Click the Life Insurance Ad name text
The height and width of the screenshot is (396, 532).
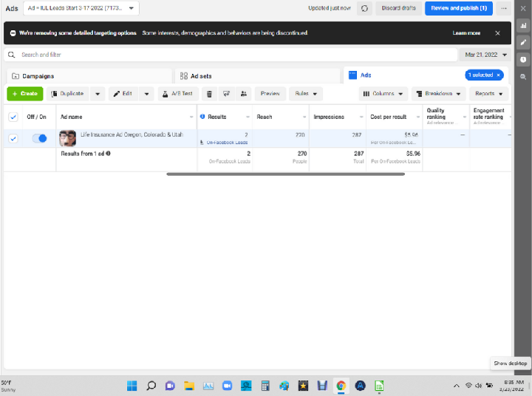[132, 134]
